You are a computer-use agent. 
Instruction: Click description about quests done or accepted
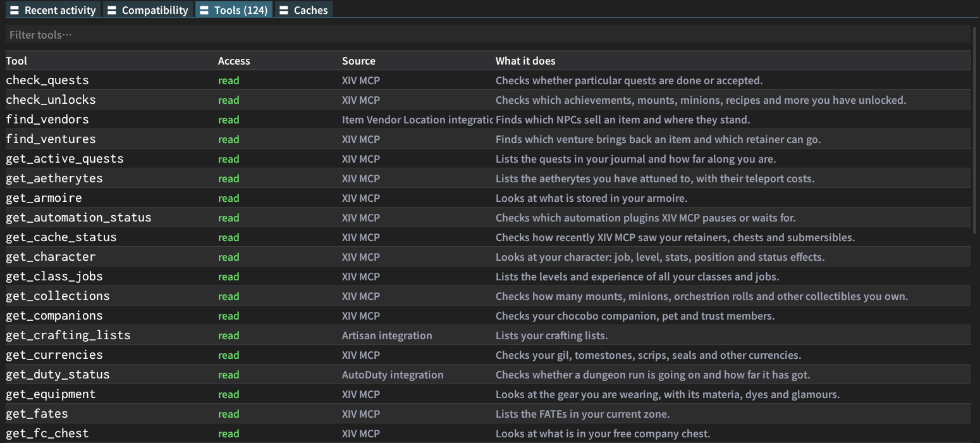(x=629, y=80)
